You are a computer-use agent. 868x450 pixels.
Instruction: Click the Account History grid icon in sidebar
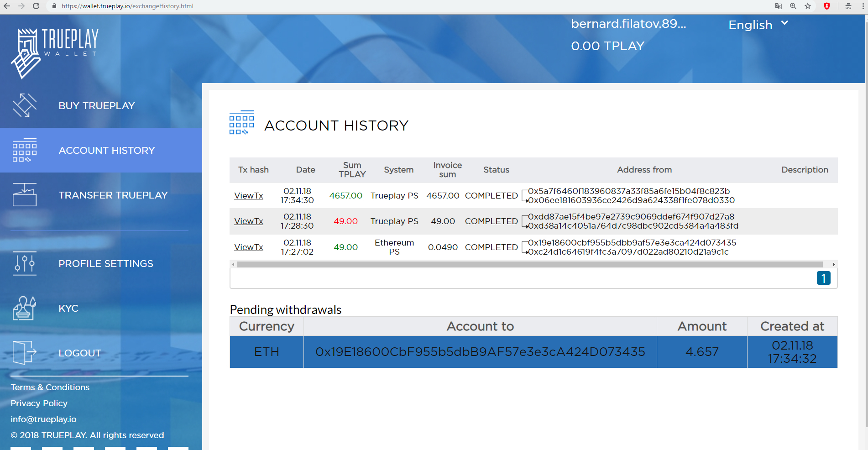pos(25,150)
